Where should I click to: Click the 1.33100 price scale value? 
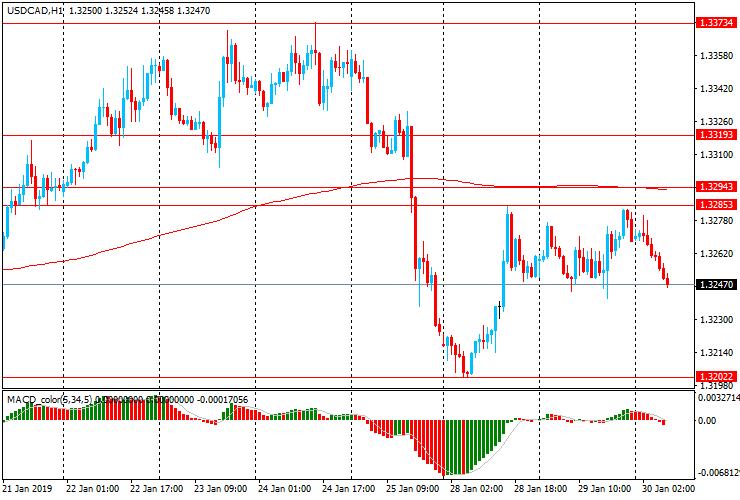coord(716,155)
